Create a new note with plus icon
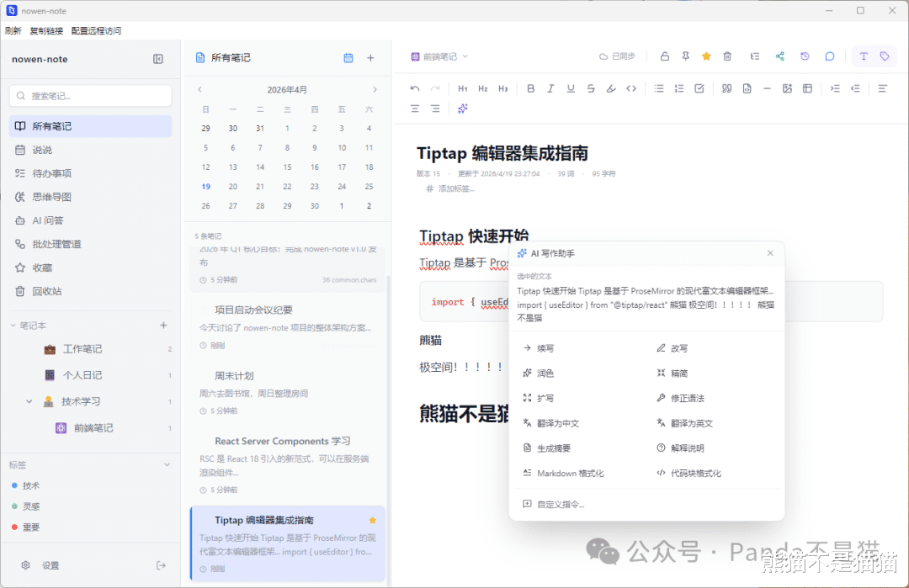The height and width of the screenshot is (588, 909). coord(370,58)
